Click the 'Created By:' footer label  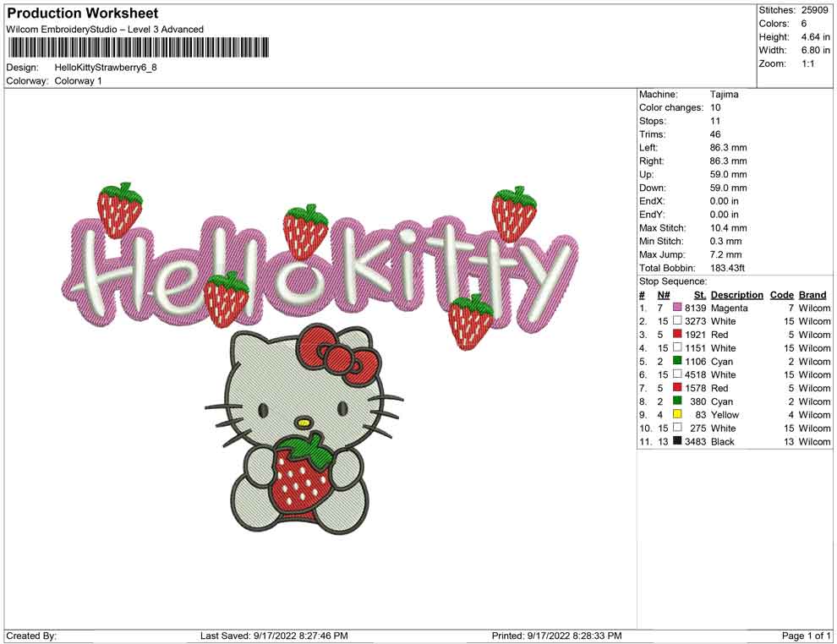pos(31,636)
